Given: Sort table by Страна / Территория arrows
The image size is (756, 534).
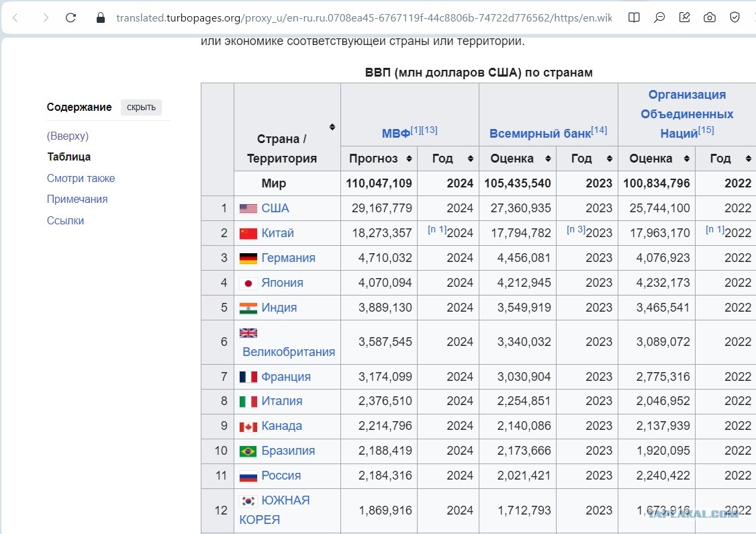Looking at the screenshot, I should [x=332, y=127].
